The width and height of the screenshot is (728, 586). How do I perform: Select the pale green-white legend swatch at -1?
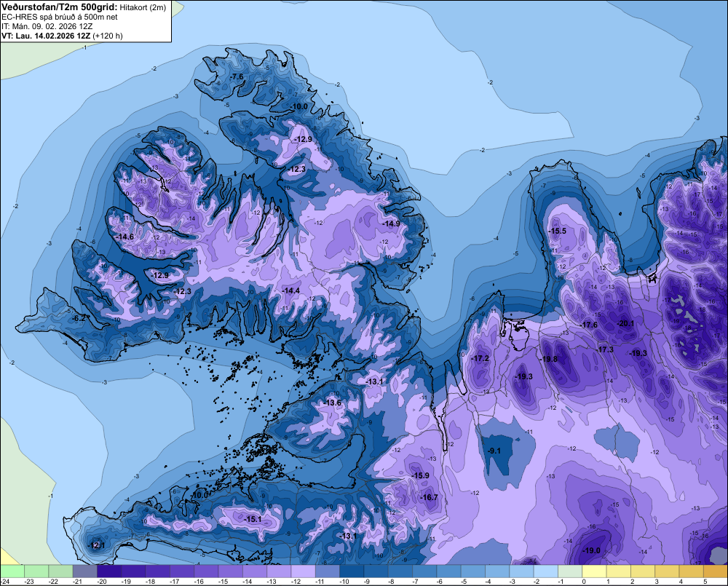(x=570, y=571)
